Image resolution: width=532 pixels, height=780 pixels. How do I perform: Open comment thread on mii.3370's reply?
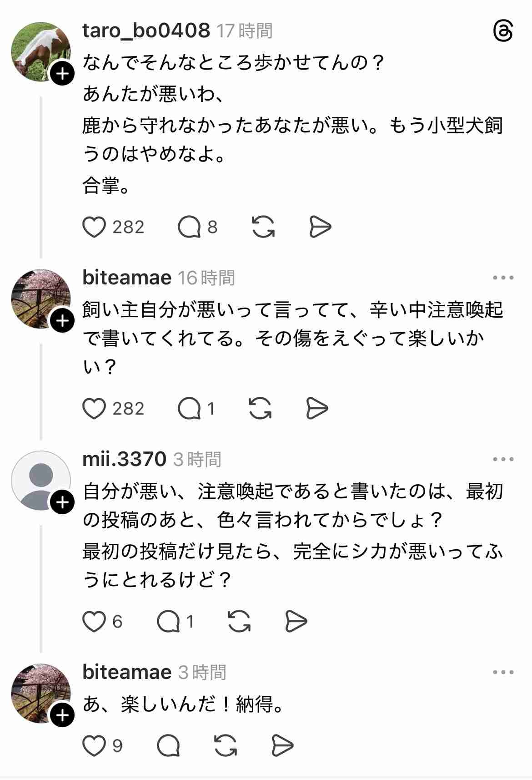(168, 622)
